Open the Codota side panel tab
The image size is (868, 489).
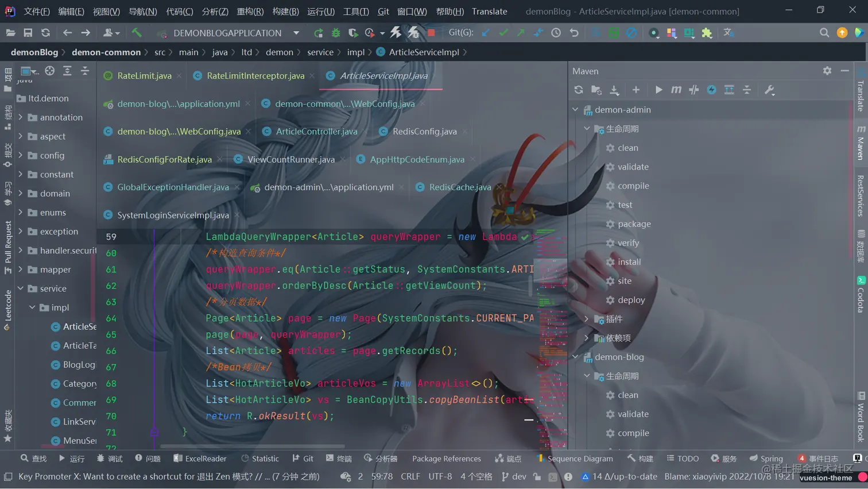click(x=861, y=295)
